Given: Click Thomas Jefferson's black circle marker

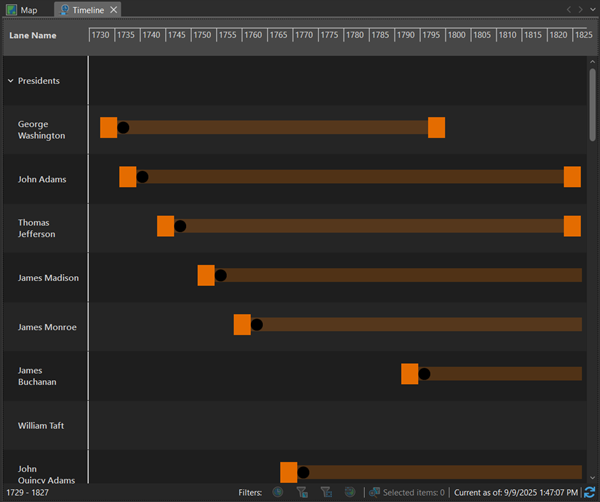Looking at the screenshot, I should (180, 226).
